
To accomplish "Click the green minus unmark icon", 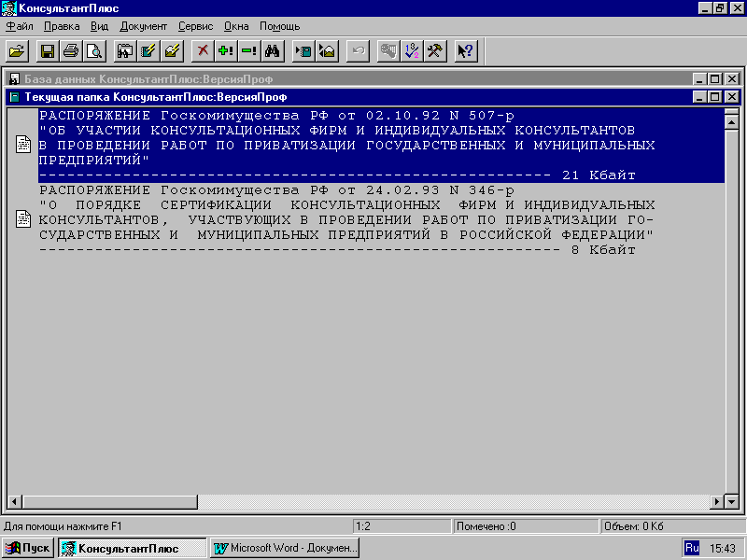I will pyautogui.click(x=249, y=51).
